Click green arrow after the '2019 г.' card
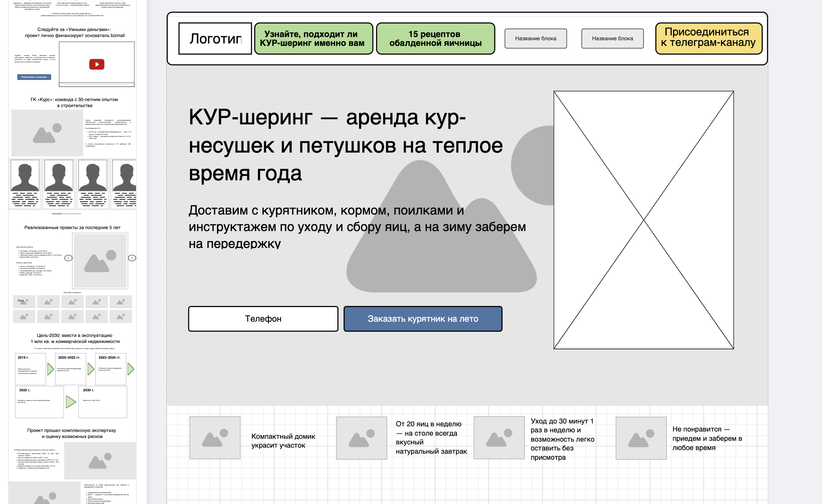 (x=50, y=369)
